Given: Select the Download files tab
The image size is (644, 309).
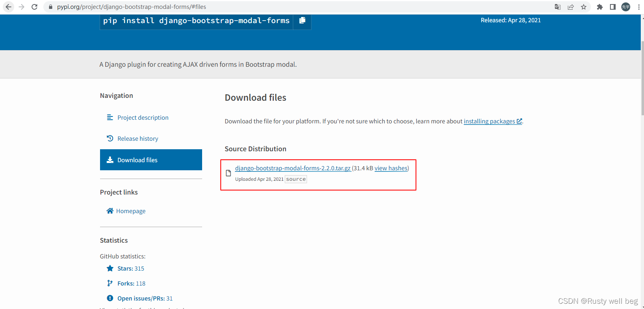Looking at the screenshot, I should pos(151,160).
